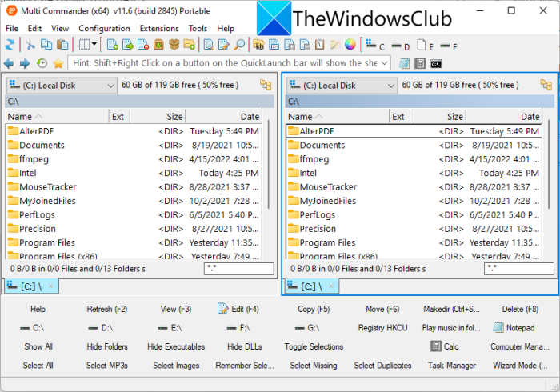
Task: Sort left panel by Size column
Action: [157, 116]
